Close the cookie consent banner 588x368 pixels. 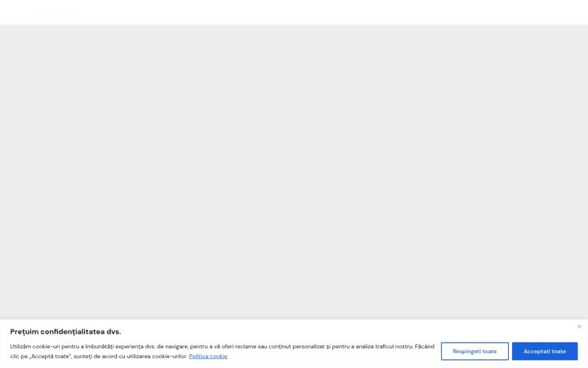pyautogui.click(x=579, y=326)
